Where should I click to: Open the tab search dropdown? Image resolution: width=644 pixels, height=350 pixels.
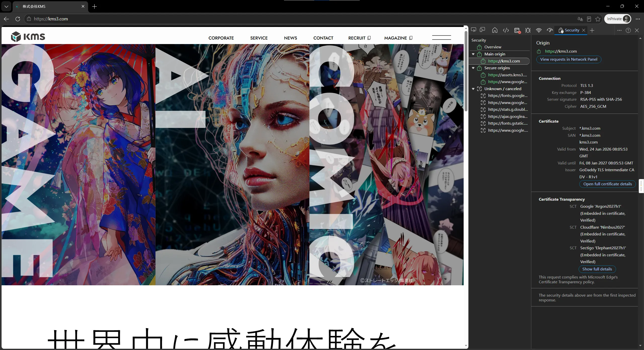(x=6, y=7)
